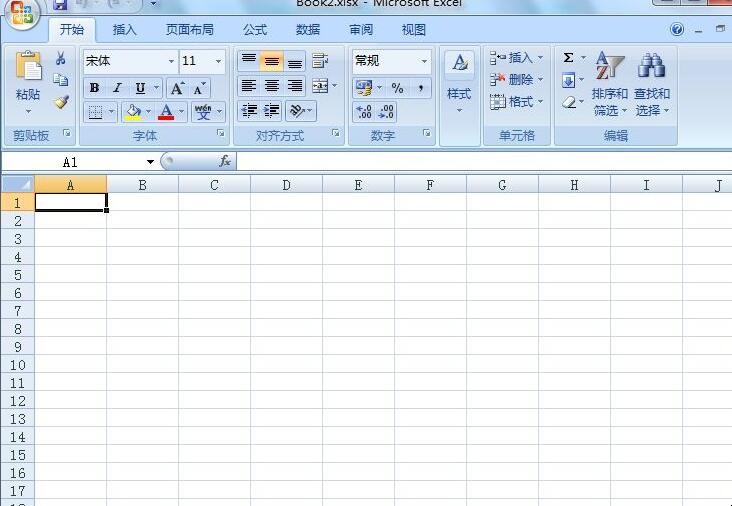The image size is (732, 506).
Task: Click the large Paste clipboard icon
Action: tap(28, 65)
